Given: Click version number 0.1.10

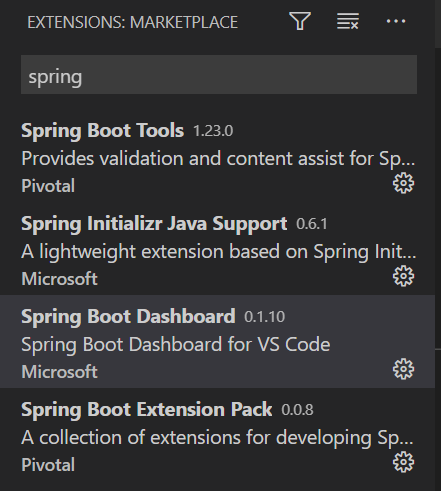Looking at the screenshot, I should coord(264,317).
